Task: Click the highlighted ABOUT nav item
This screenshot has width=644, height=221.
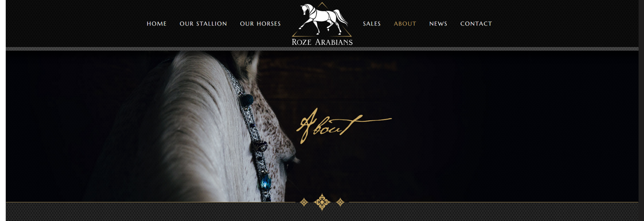Action: [x=405, y=24]
